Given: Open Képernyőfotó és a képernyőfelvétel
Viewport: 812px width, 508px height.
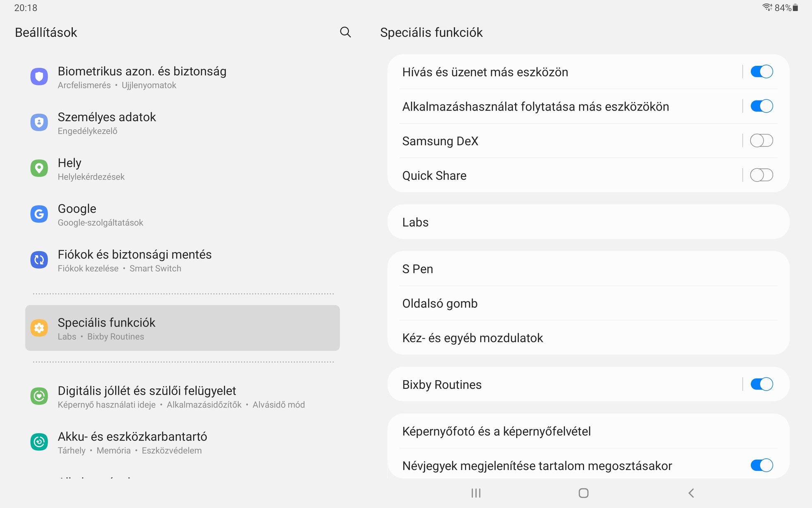Looking at the screenshot, I should click(588, 431).
